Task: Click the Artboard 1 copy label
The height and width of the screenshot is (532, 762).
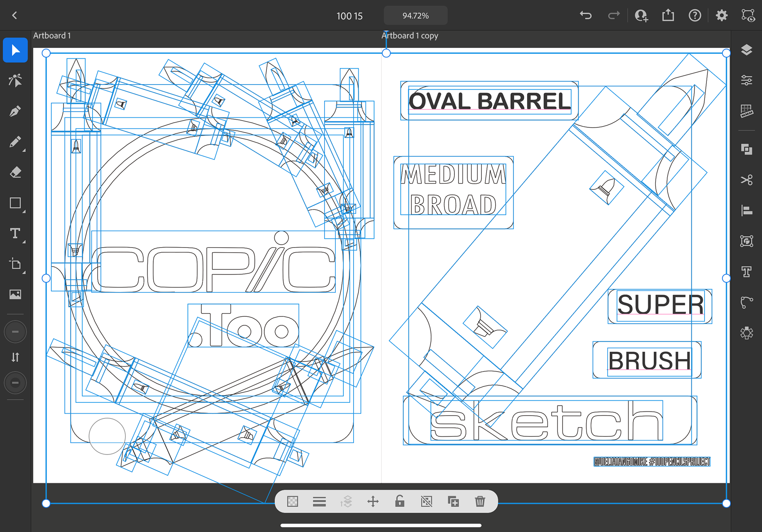Action: (410, 35)
